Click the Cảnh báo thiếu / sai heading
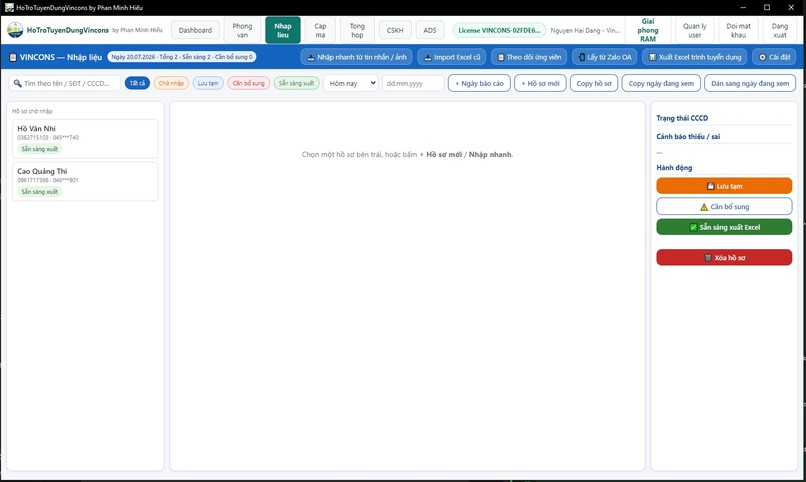 (688, 137)
